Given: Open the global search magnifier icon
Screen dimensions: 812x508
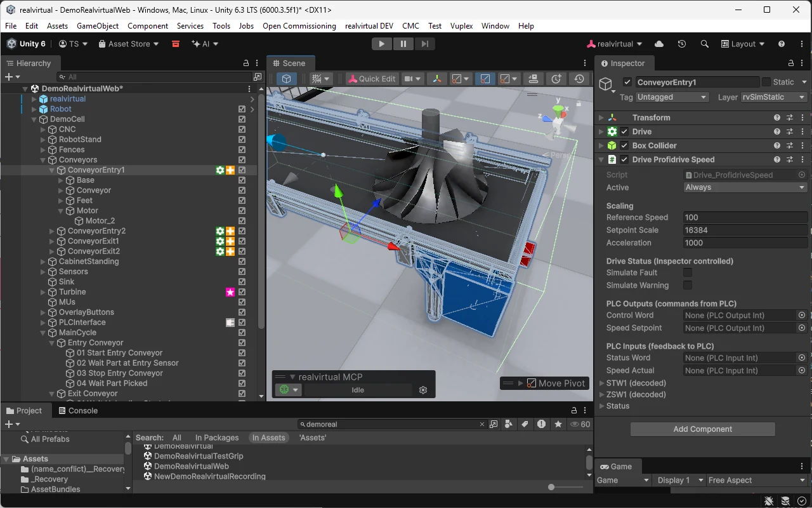Looking at the screenshot, I should (704, 44).
